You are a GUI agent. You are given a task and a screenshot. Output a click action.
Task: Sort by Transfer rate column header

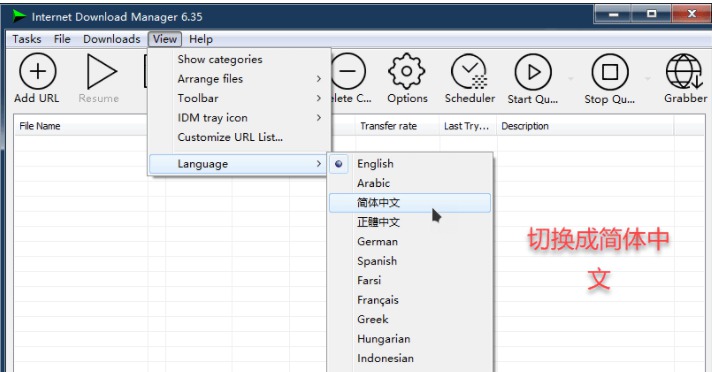[x=397, y=126]
